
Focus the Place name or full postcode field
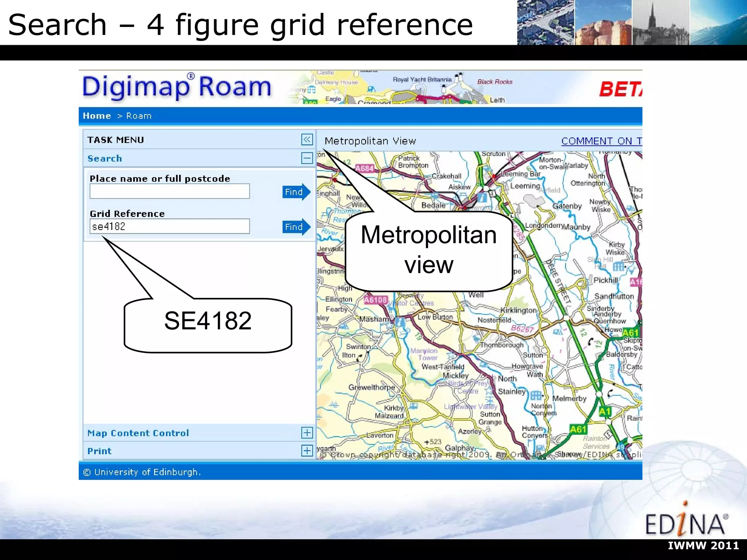point(170,191)
